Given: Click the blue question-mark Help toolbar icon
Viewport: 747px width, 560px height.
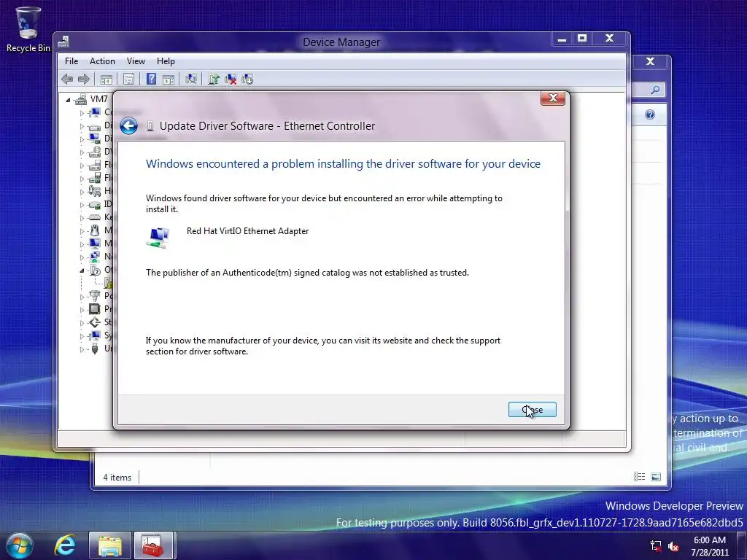Looking at the screenshot, I should tap(151, 79).
